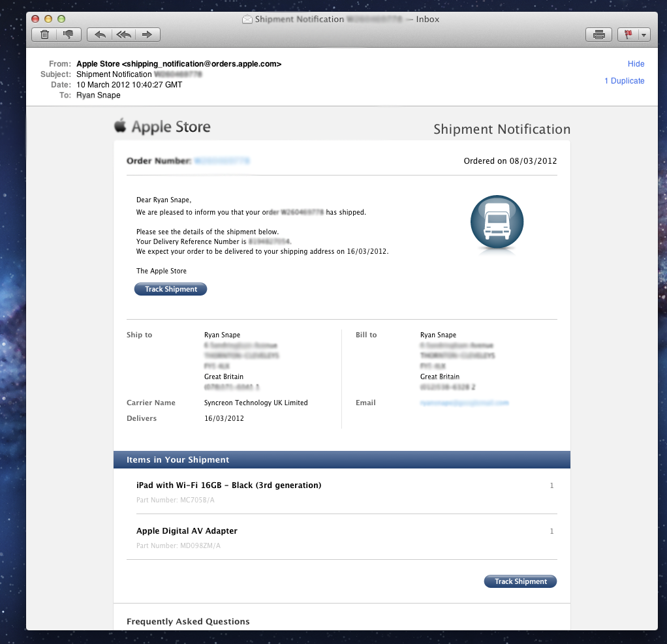Click the Apple logo in header
Viewport: 667px width, 644px height.
[x=120, y=125]
